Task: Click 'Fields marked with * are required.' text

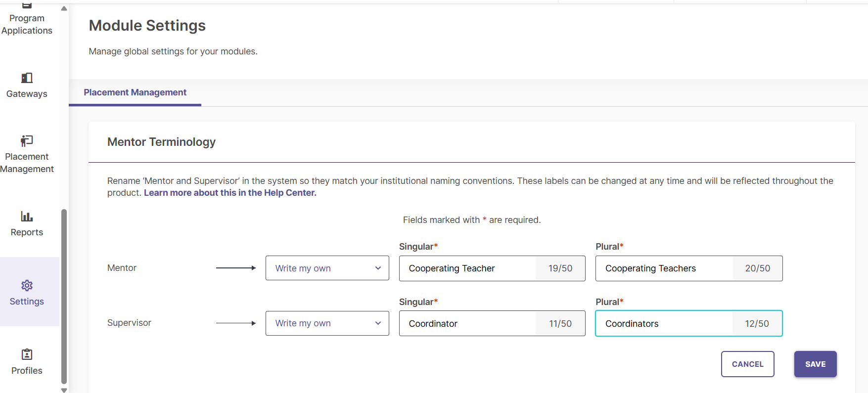Action: point(472,220)
